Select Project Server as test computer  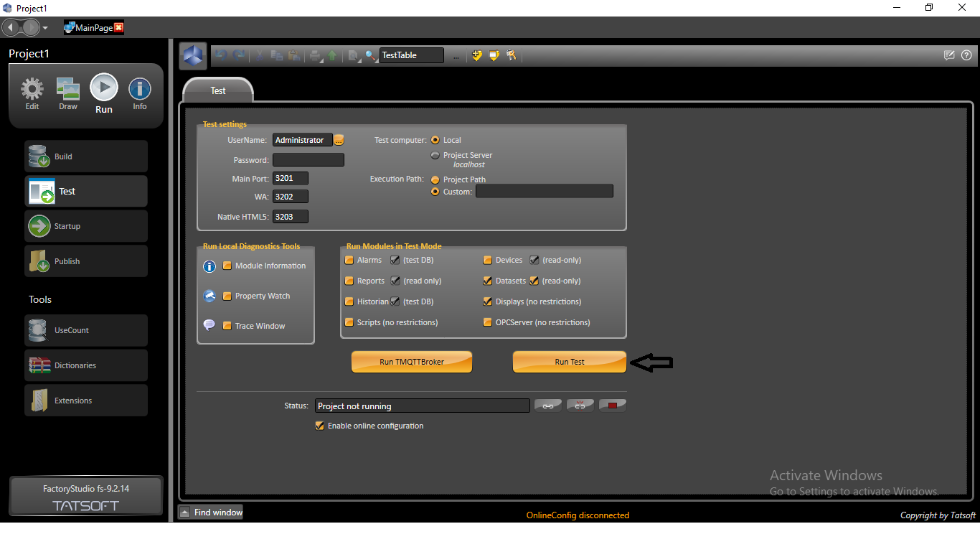pyautogui.click(x=435, y=155)
